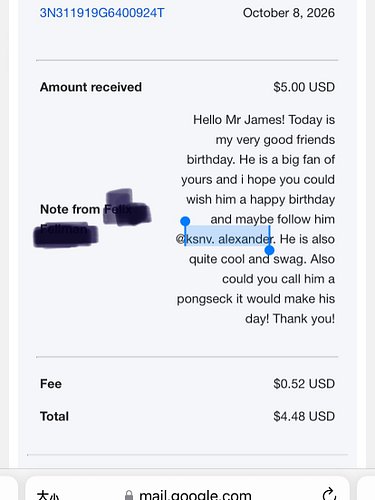Viewport: 375px width, 500px height.
Task: Open the 大小 page settings button
Action: click(48, 495)
